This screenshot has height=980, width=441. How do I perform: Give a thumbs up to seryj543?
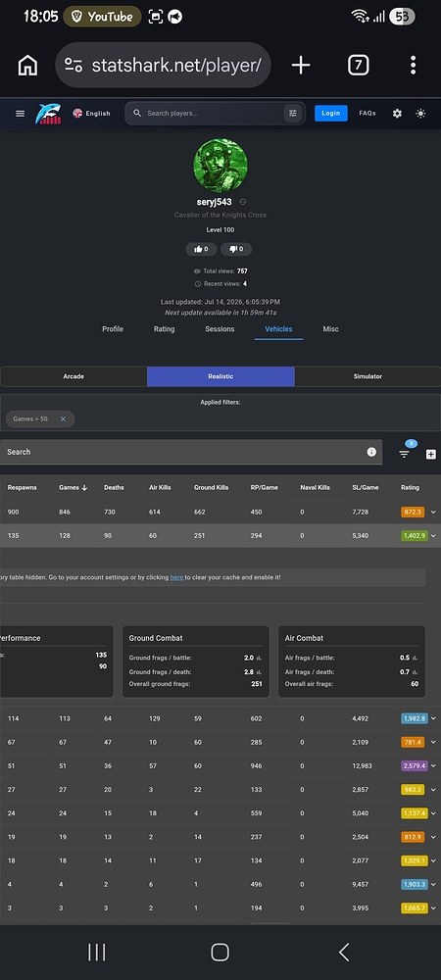[201, 249]
